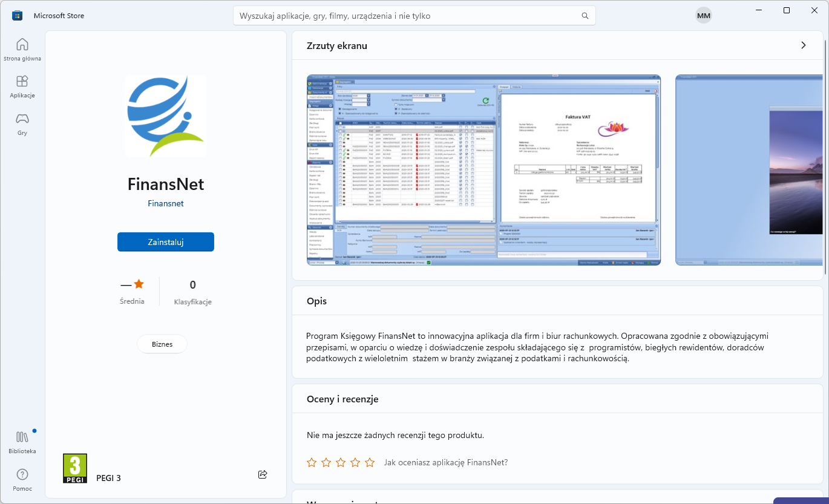Viewport: 829px width, 504px height.
Task: Open the first FinansNet screenshot thumbnail
Action: 484,170
